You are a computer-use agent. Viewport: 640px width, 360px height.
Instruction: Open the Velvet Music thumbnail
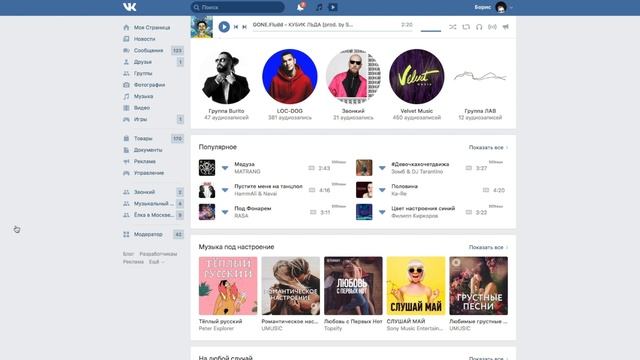[x=417, y=76]
